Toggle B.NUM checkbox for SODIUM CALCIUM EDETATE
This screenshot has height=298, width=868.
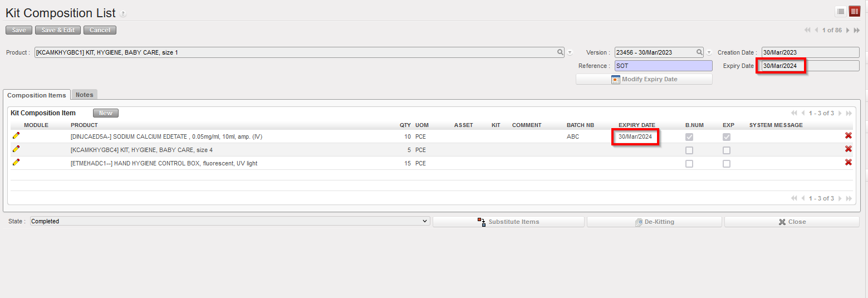point(689,137)
